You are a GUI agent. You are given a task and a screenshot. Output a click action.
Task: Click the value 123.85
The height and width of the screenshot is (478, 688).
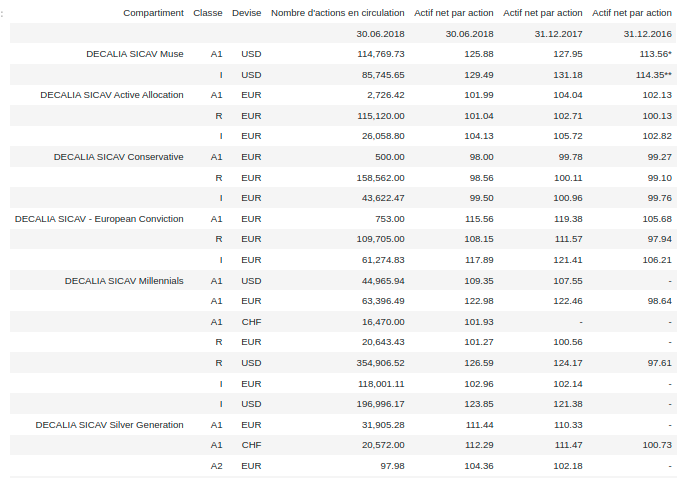479,404
